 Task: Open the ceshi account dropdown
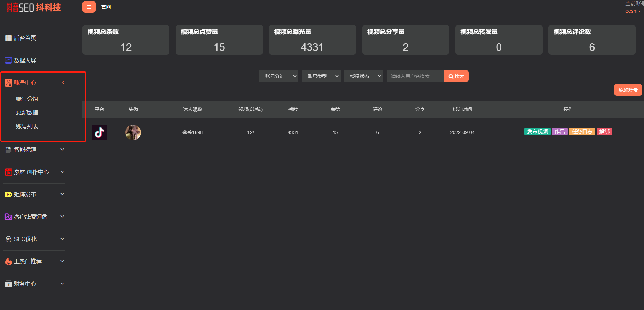pos(633,11)
